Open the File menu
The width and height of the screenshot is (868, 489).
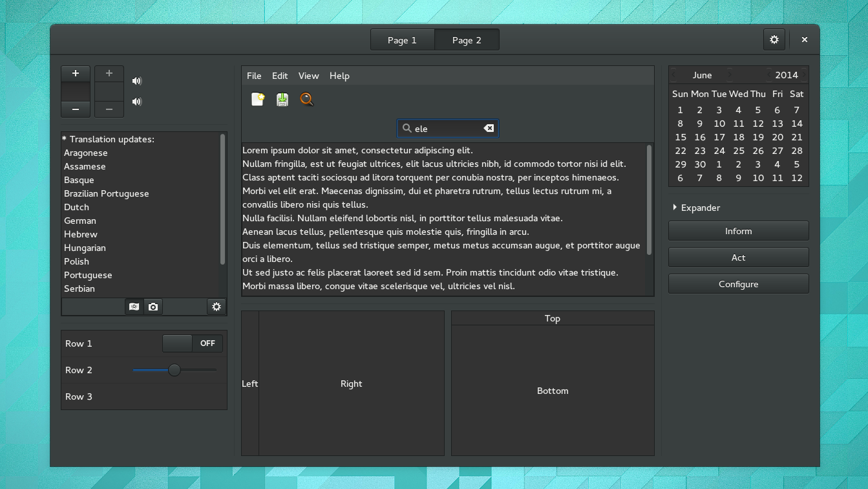(254, 76)
